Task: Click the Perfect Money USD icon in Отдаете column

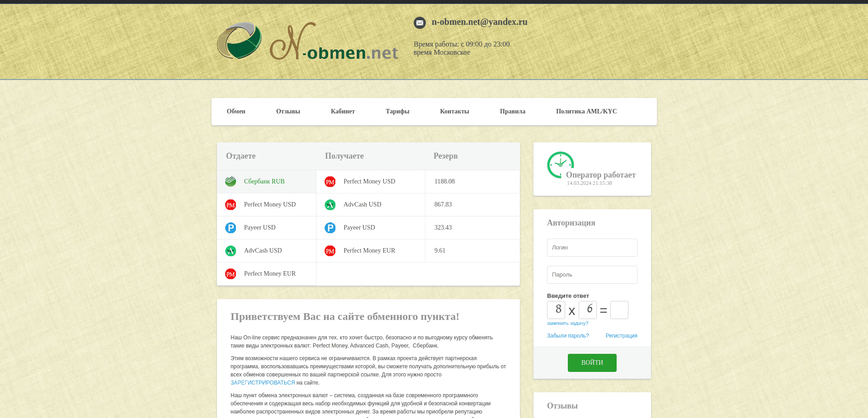Action: click(x=231, y=204)
